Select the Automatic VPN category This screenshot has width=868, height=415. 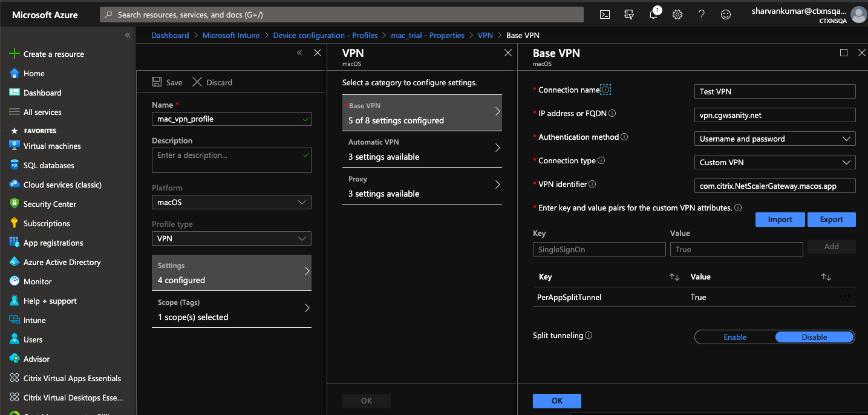(422, 149)
